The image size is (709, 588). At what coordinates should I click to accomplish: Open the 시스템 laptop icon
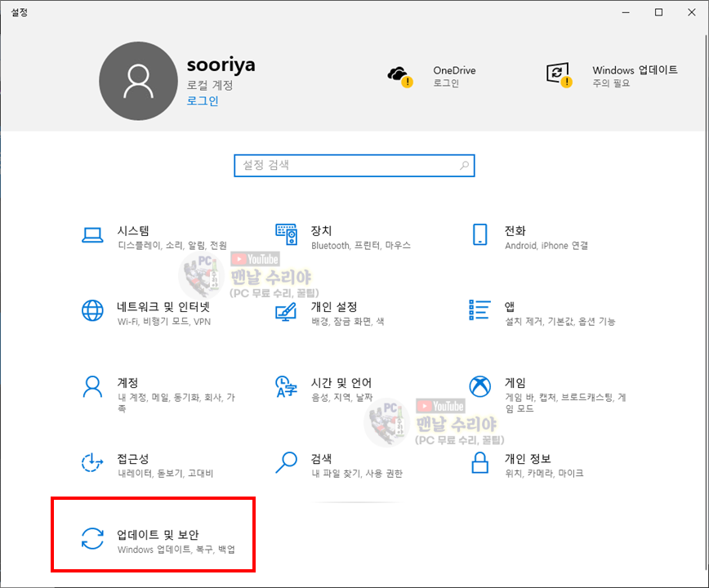[x=92, y=235]
